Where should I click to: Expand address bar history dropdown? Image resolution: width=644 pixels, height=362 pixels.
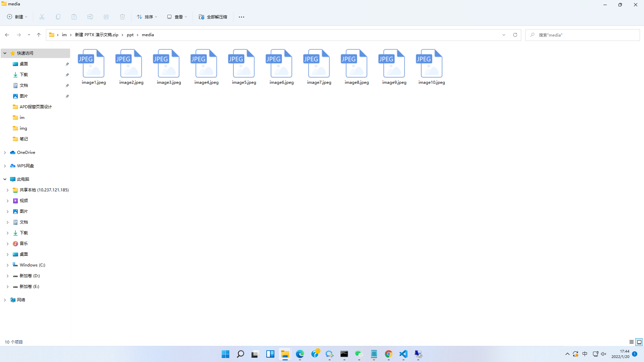point(504,35)
